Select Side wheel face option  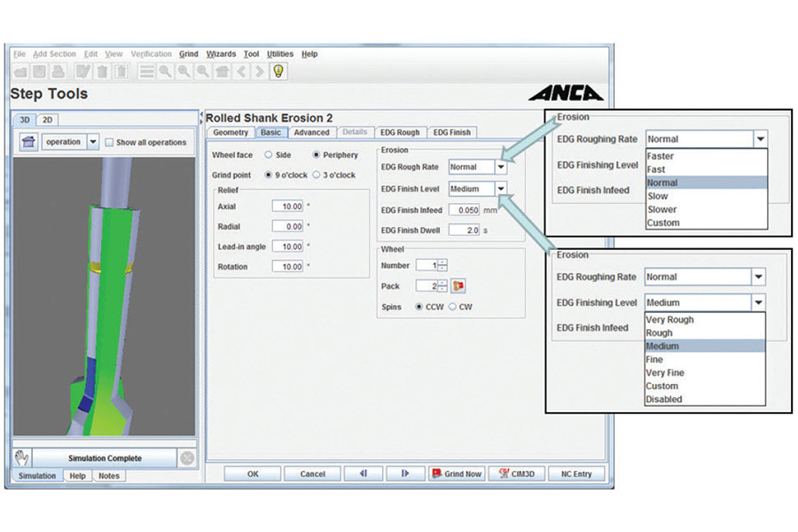tap(269, 155)
